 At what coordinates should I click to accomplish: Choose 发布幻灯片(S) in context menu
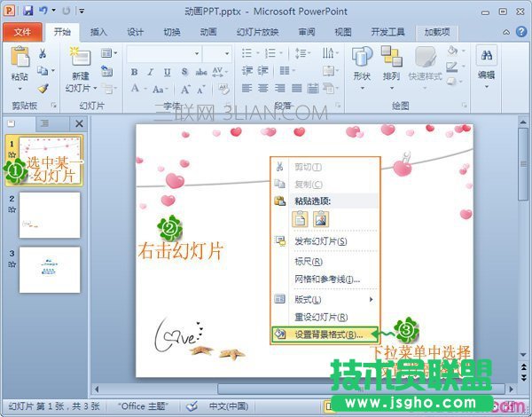click(325, 241)
